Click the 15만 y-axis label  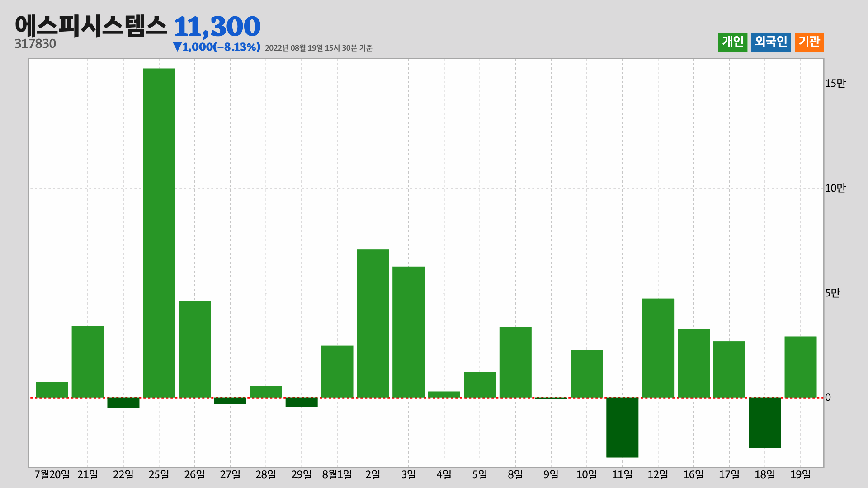(x=835, y=83)
